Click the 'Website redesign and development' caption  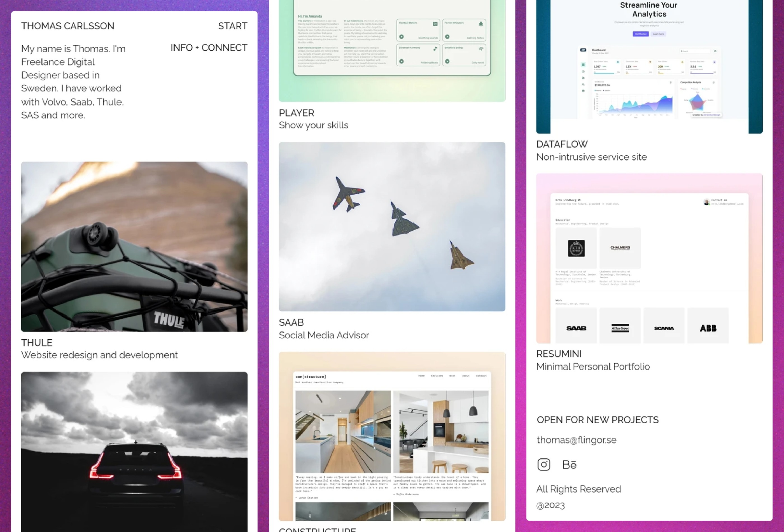click(x=99, y=355)
